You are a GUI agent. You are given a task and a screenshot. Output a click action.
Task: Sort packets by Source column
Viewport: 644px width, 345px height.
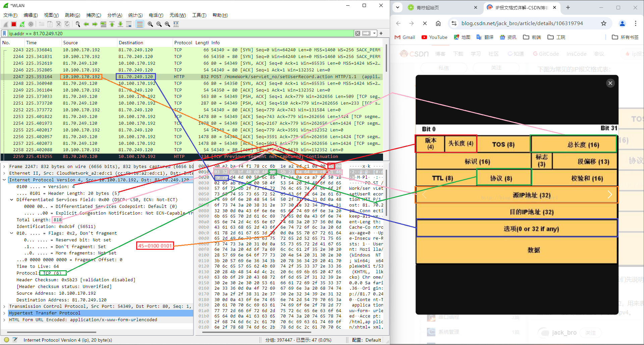89,43
